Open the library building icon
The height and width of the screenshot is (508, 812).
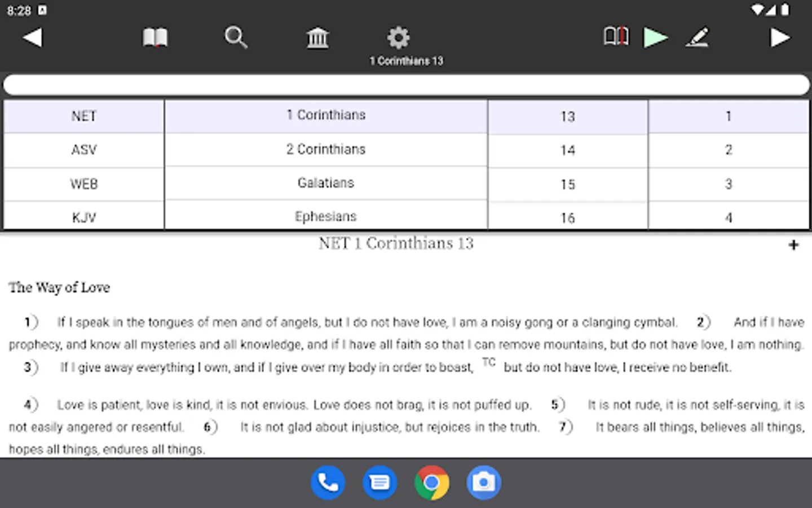(x=317, y=38)
